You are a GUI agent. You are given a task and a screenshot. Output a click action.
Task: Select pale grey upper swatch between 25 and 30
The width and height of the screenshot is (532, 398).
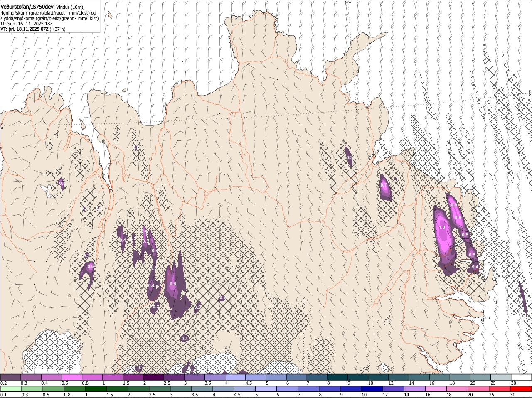500,377
